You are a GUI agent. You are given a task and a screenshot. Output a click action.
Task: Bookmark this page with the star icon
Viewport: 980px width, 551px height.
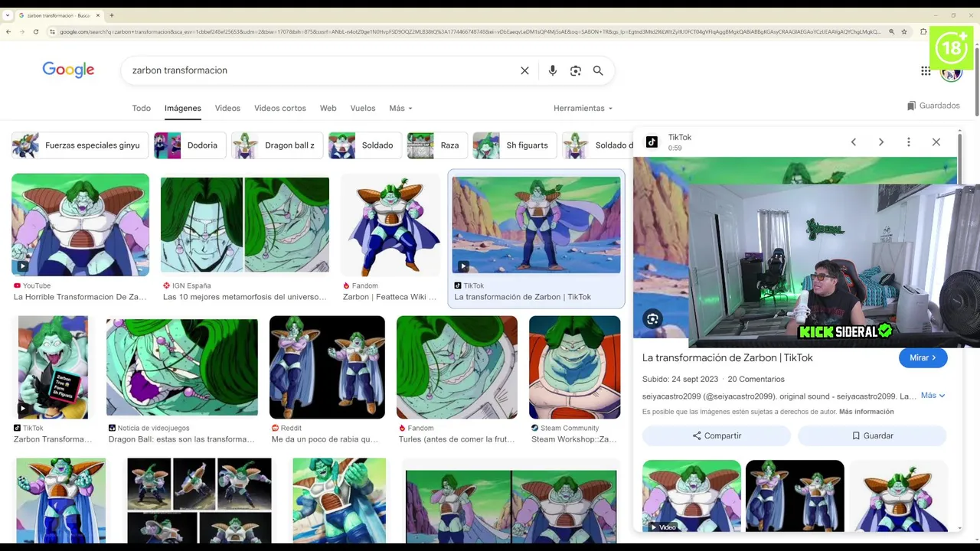[904, 31]
